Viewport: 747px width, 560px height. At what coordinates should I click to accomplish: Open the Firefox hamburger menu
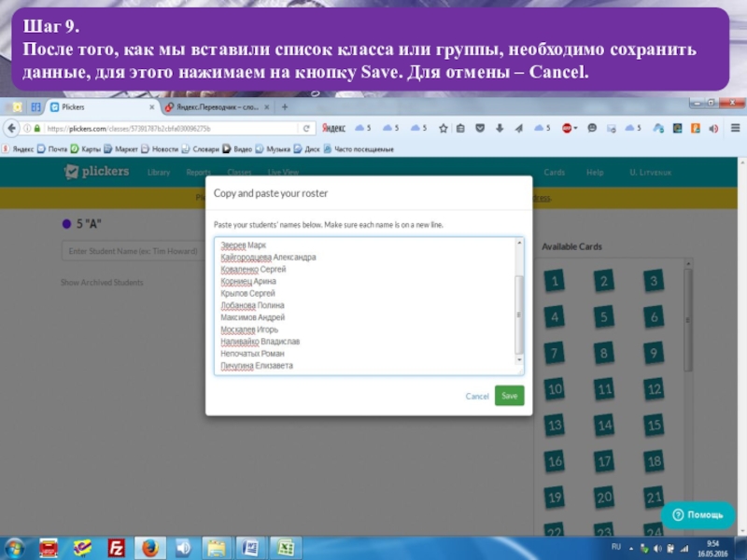[735, 128]
